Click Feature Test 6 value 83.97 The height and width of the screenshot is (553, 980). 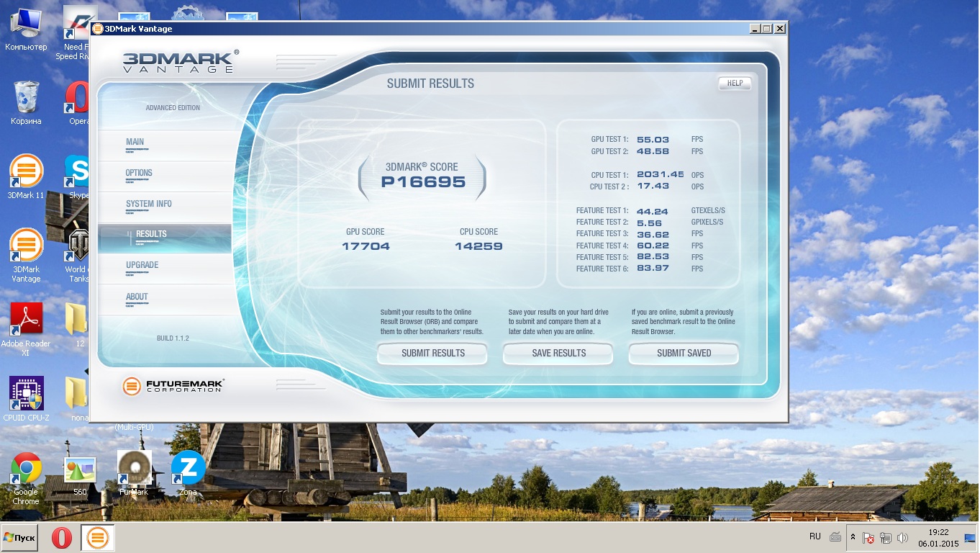pyautogui.click(x=653, y=269)
